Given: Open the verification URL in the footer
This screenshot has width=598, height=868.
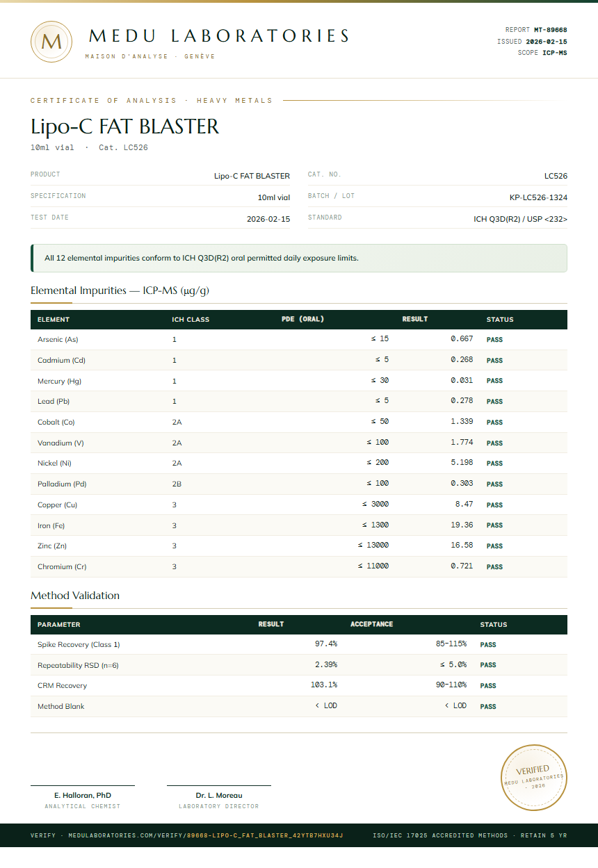Looking at the screenshot, I should click(x=186, y=835).
